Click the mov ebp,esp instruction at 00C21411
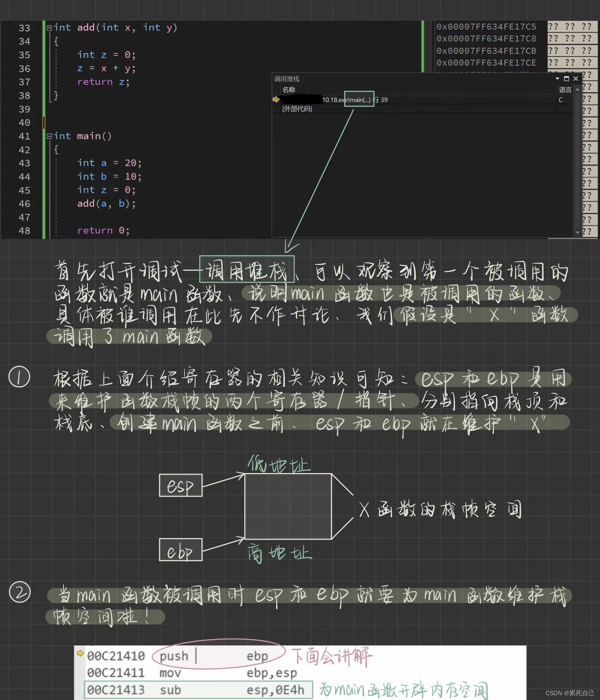 (228, 673)
